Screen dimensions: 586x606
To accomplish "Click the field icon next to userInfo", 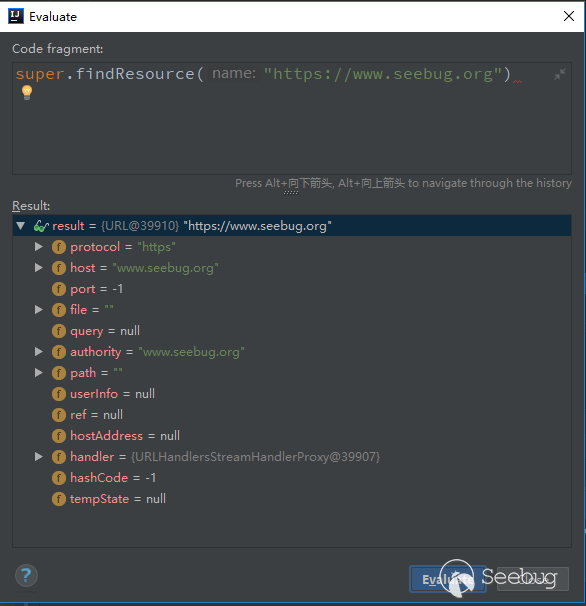I will pyautogui.click(x=59, y=394).
